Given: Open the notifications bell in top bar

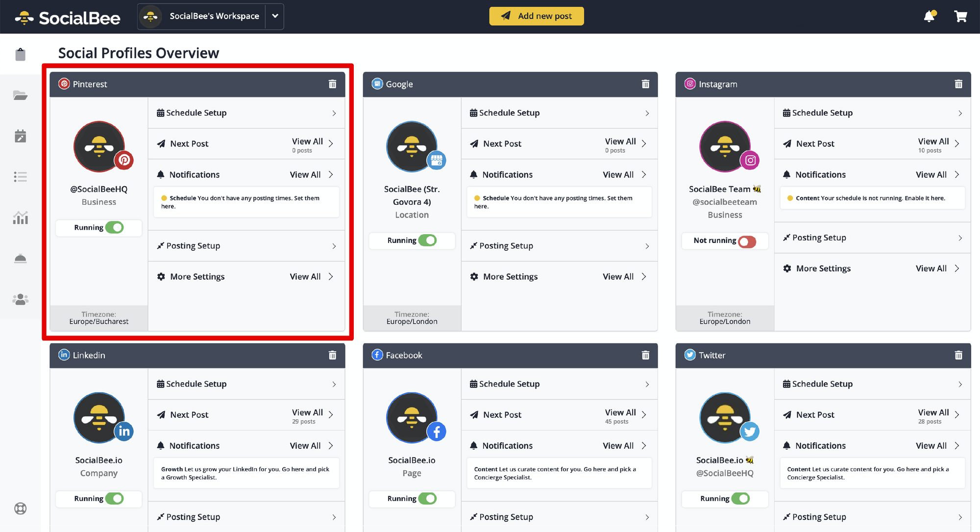Looking at the screenshot, I should point(930,16).
